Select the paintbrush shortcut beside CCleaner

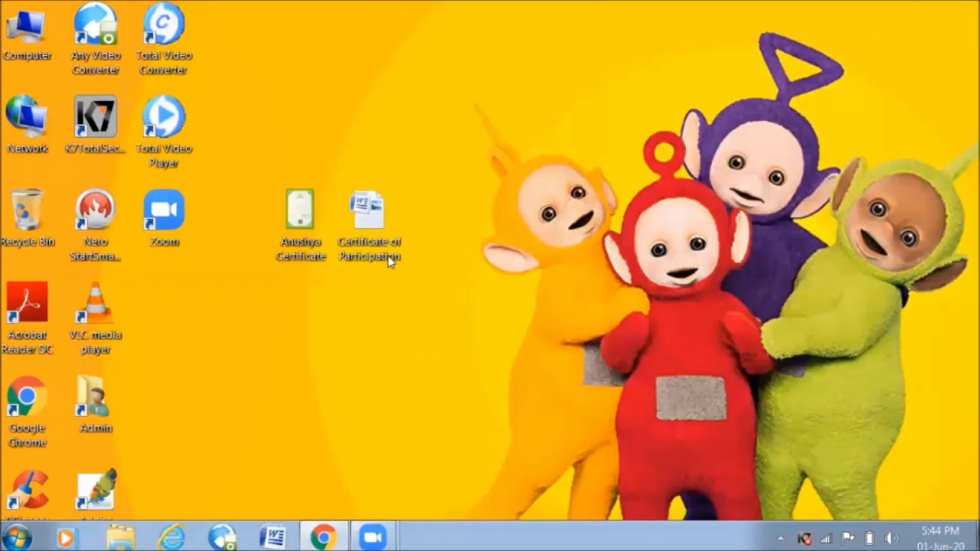pos(95,494)
